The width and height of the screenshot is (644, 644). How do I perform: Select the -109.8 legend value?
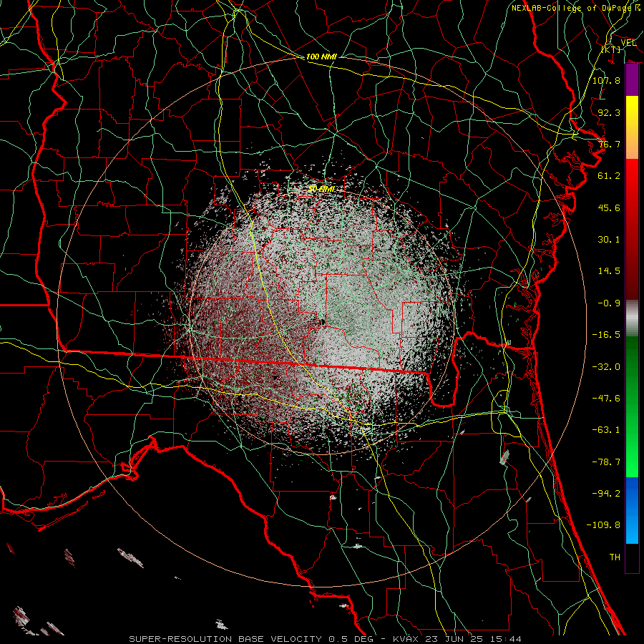click(603, 525)
